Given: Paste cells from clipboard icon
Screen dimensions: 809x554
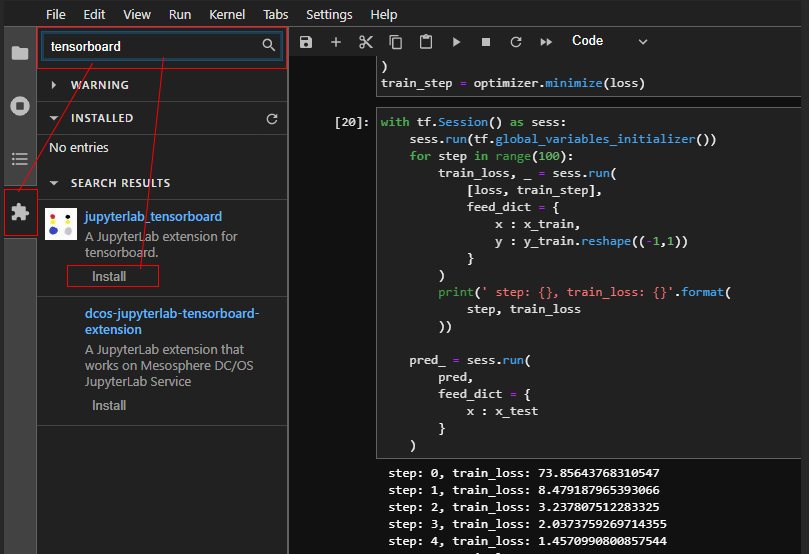Looking at the screenshot, I should [x=426, y=41].
